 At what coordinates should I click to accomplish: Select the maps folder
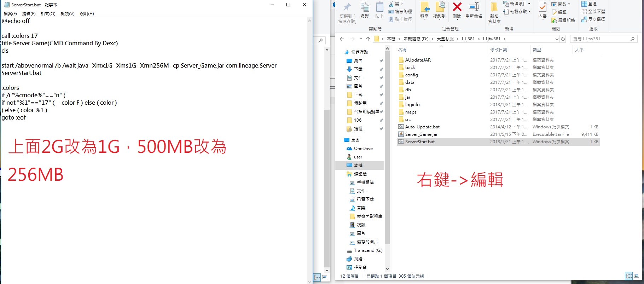click(x=411, y=112)
